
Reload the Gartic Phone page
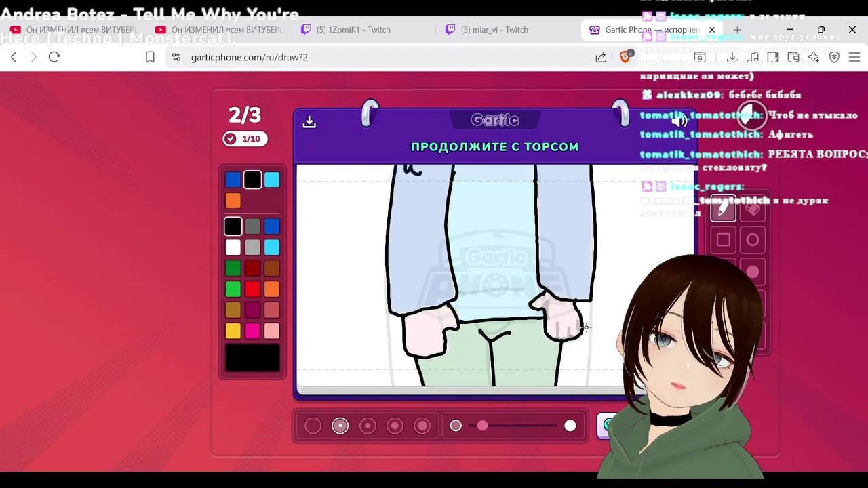[x=54, y=57]
